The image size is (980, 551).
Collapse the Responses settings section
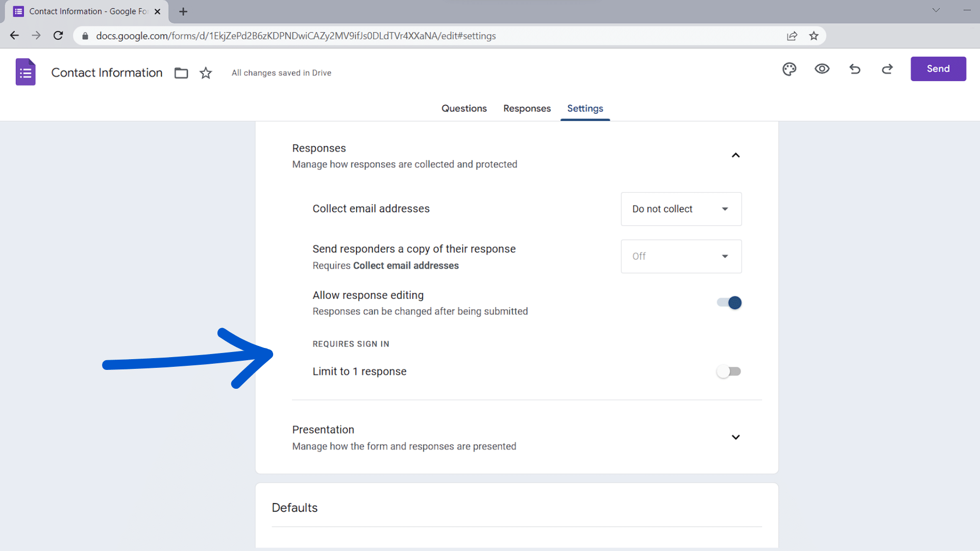(x=736, y=155)
